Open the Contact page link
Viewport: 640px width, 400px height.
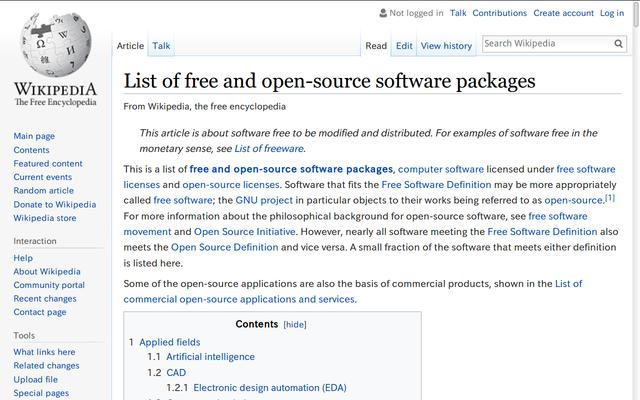(x=40, y=312)
